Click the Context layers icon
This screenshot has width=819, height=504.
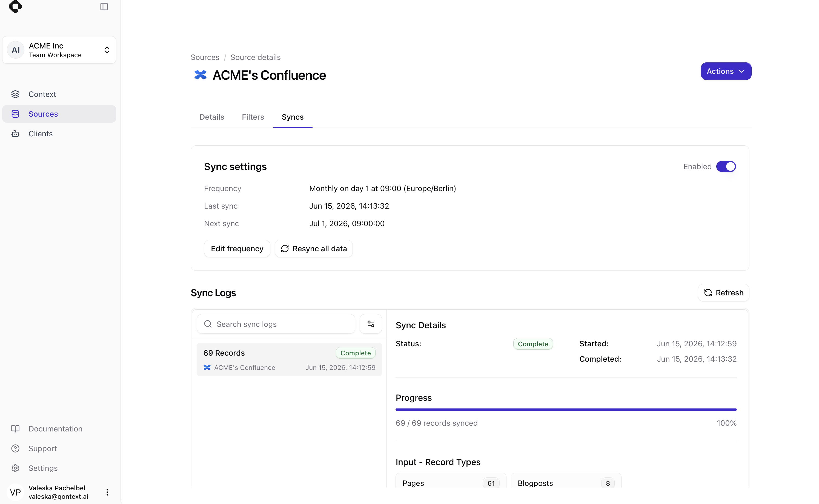point(15,94)
